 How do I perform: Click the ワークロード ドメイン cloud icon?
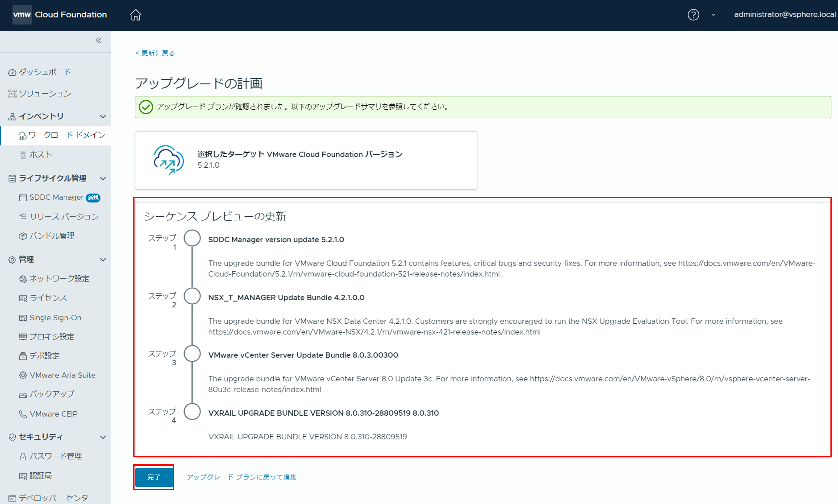[22, 136]
